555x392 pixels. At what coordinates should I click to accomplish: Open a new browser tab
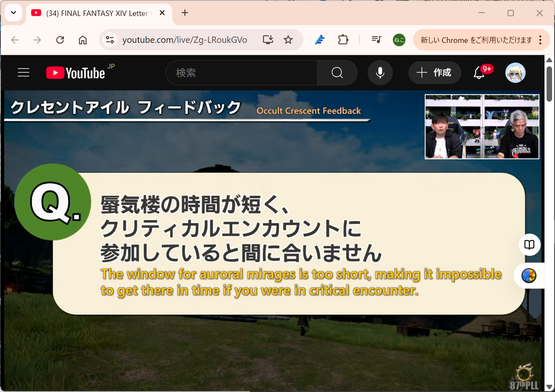pyautogui.click(x=185, y=13)
